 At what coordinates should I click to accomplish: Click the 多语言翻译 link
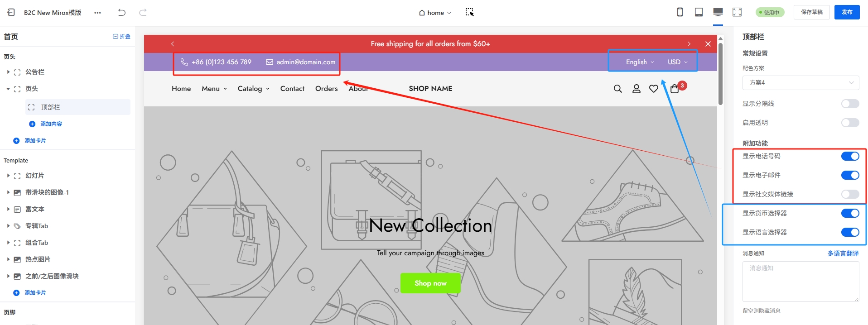pos(843,253)
